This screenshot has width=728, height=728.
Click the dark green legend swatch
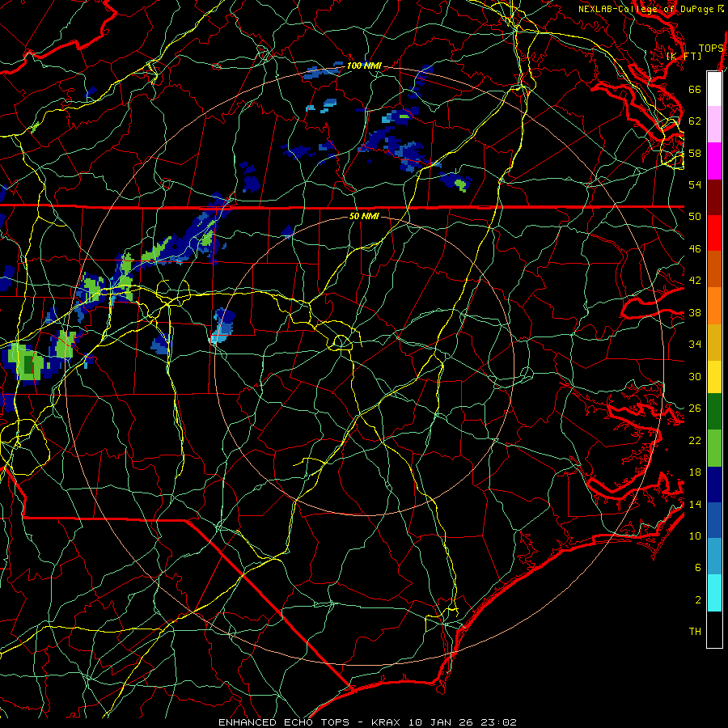click(x=714, y=412)
